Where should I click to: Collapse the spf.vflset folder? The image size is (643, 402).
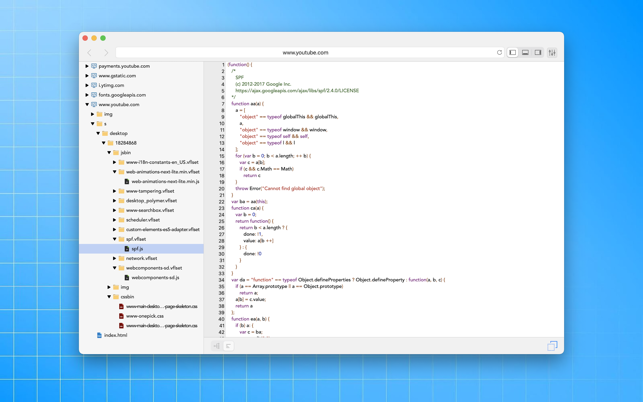(114, 239)
